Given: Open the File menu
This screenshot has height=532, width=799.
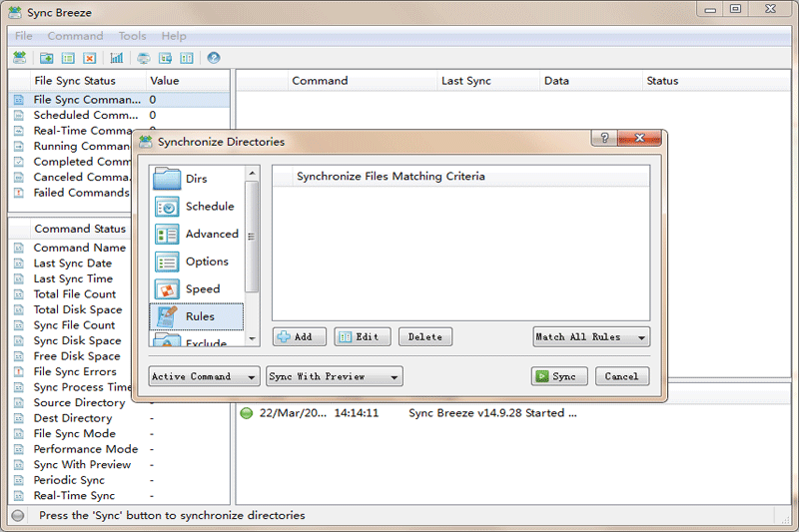Looking at the screenshot, I should (23, 36).
